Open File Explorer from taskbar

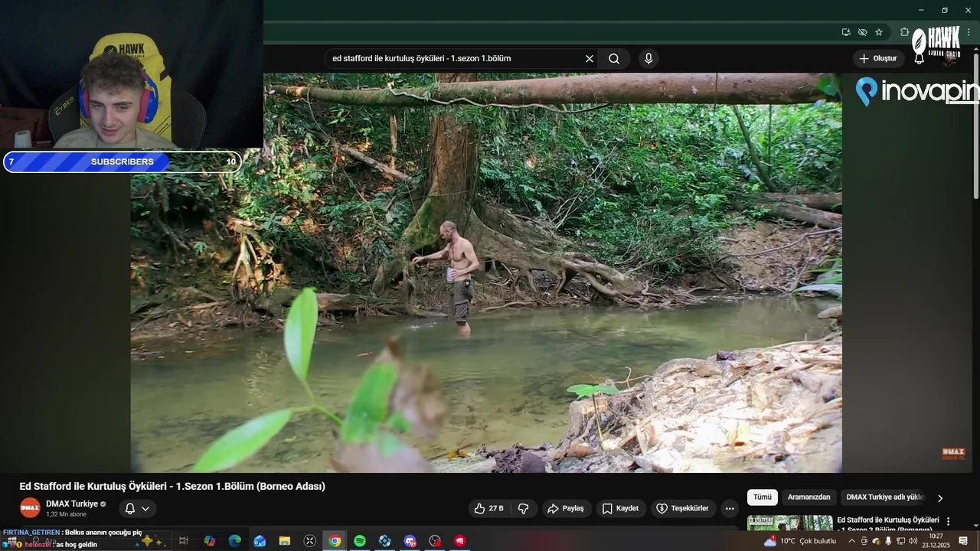click(284, 541)
